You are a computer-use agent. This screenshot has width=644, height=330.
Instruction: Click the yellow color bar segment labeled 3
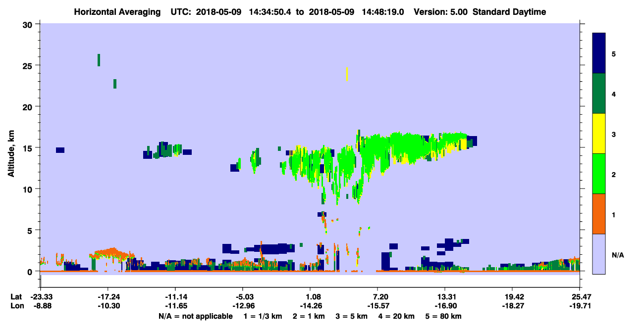[599, 134]
